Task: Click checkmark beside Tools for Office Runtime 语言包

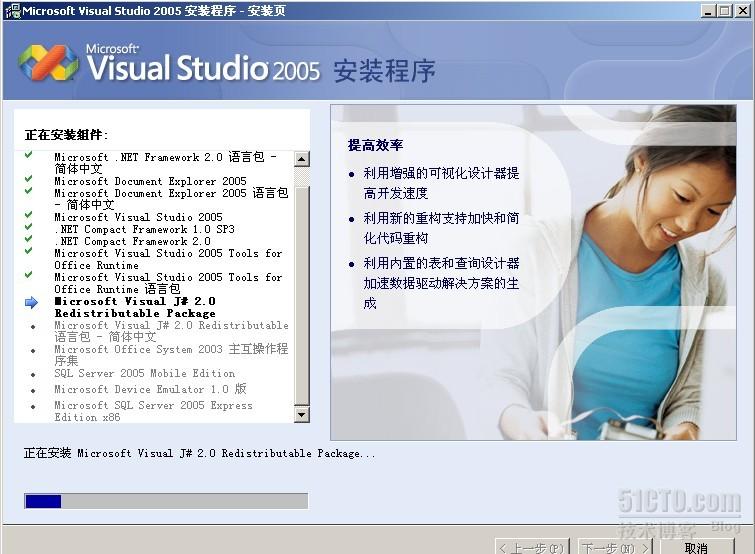Action: 28,275
